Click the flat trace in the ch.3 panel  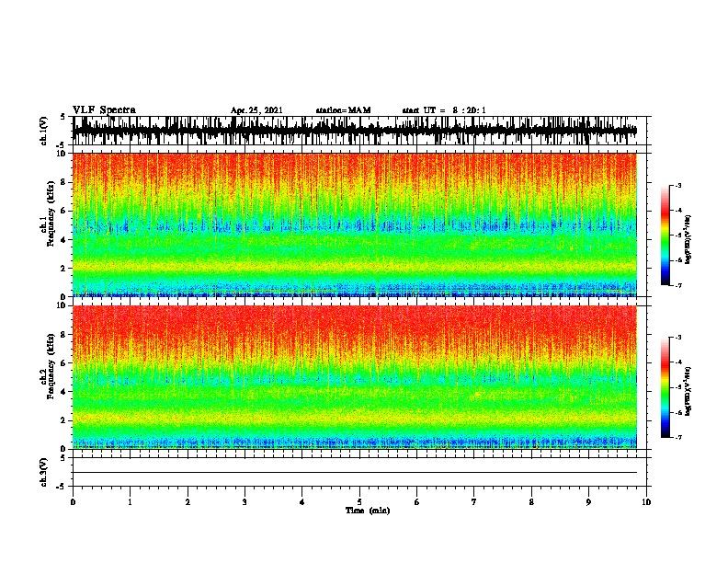[354, 473]
